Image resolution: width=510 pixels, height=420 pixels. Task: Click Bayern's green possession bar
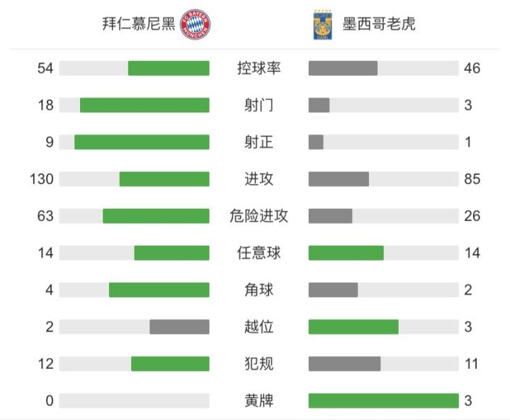[169, 68]
